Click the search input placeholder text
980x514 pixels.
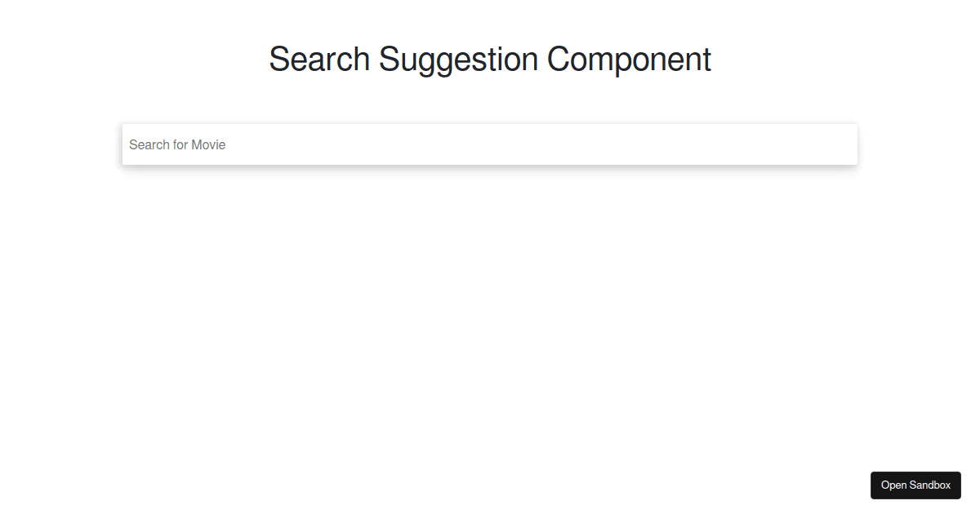pos(177,144)
